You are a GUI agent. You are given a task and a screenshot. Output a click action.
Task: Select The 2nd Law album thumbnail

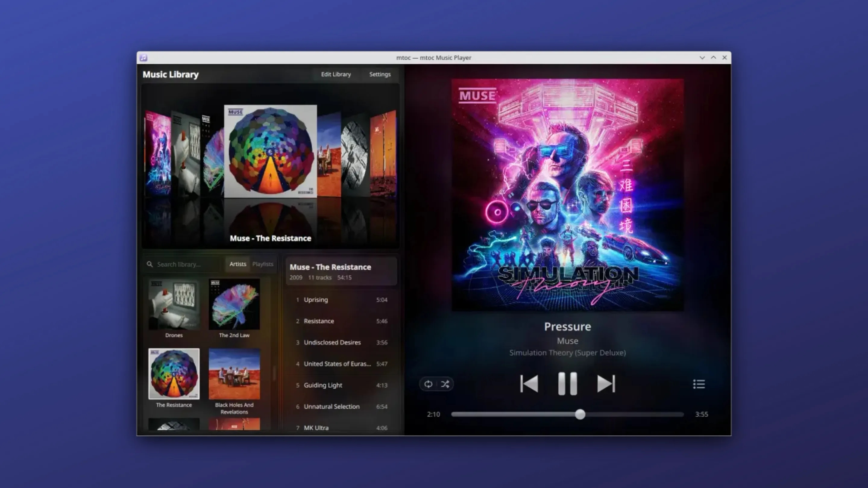coord(234,304)
